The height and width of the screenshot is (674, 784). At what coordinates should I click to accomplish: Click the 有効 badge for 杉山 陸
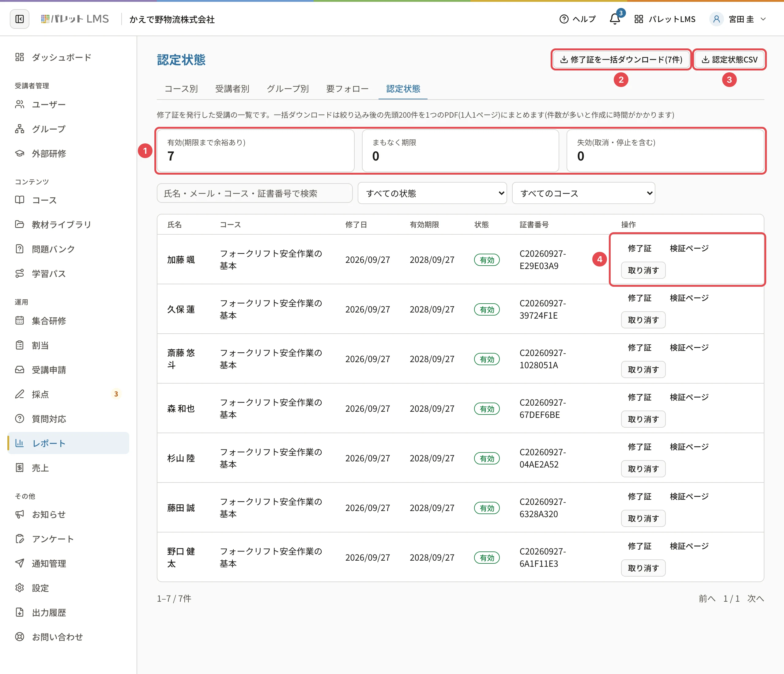[487, 458]
